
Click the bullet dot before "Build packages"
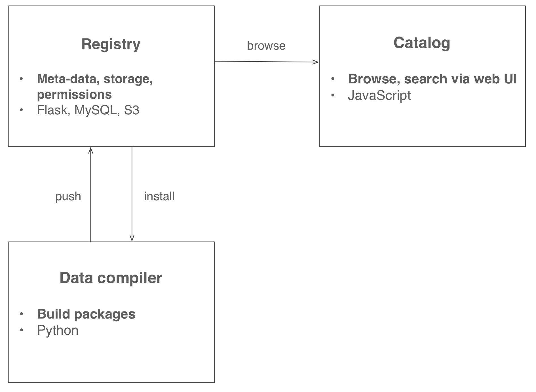tap(21, 314)
